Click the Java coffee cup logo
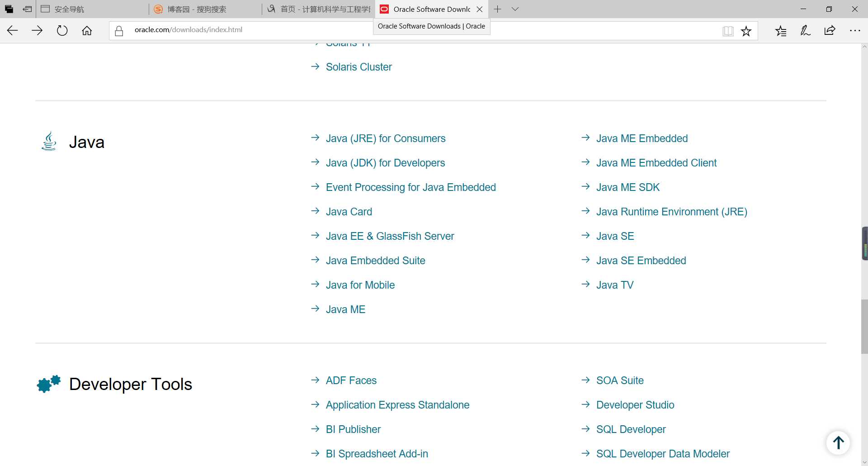 pyautogui.click(x=49, y=141)
